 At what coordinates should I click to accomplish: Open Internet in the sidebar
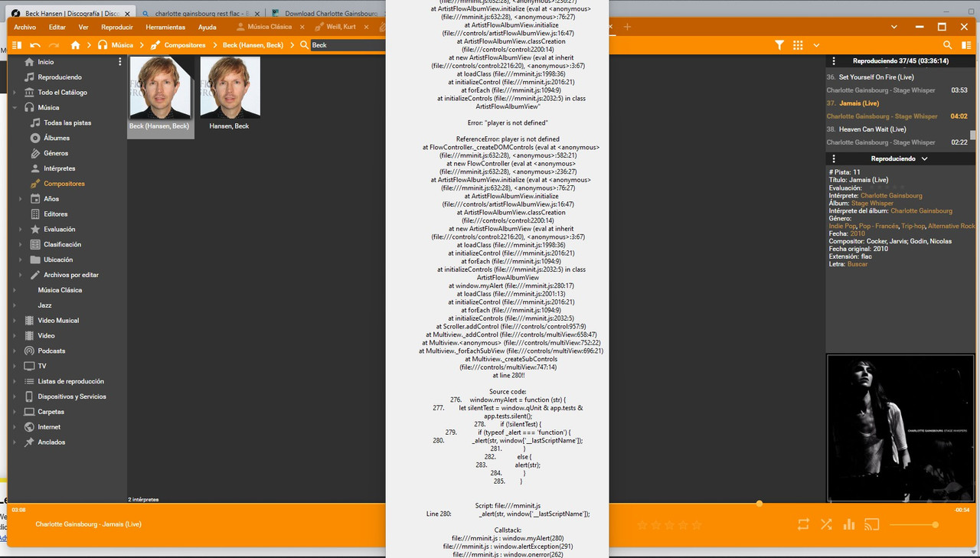pos(49,427)
